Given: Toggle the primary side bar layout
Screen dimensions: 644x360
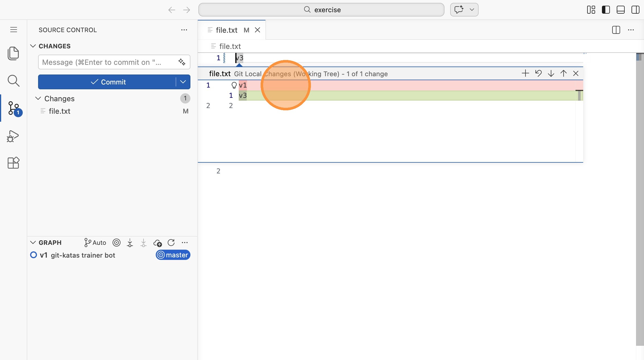Looking at the screenshot, I should [x=606, y=10].
